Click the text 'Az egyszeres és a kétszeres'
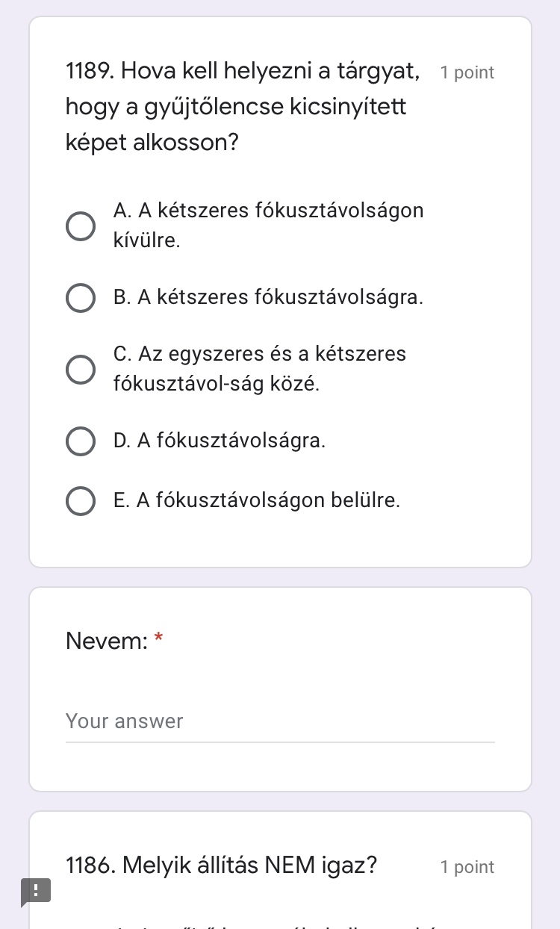 pyautogui.click(x=260, y=353)
